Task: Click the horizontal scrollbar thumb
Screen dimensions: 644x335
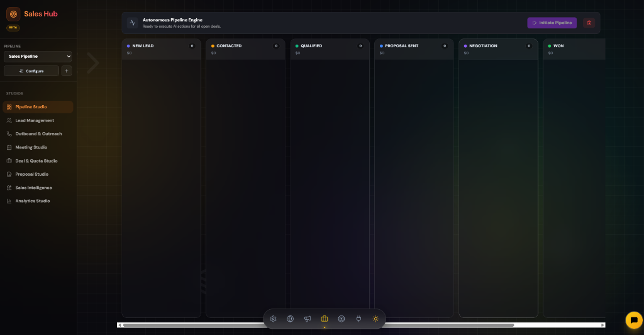Action: (x=318, y=325)
